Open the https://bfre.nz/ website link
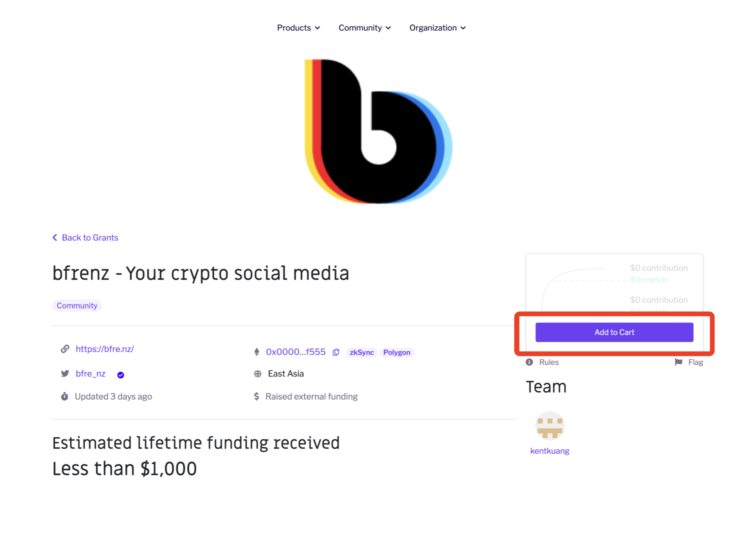 pos(104,349)
